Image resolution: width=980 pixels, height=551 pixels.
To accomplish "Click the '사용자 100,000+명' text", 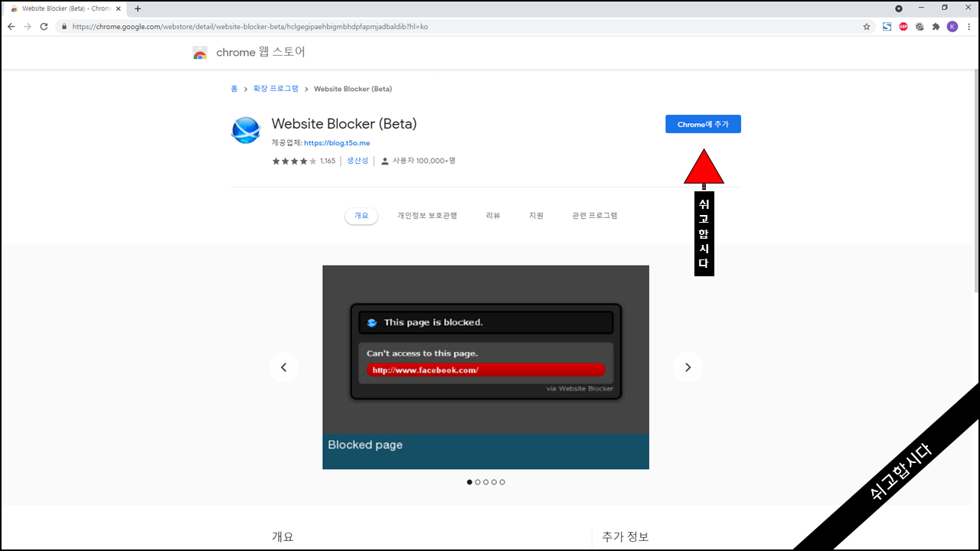I will pyautogui.click(x=424, y=161).
